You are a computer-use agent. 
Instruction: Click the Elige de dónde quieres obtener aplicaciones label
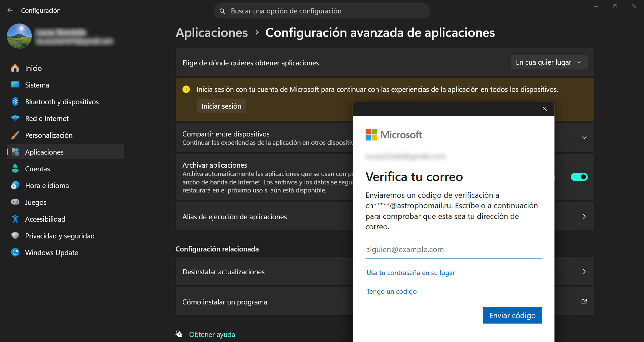pyautogui.click(x=251, y=63)
